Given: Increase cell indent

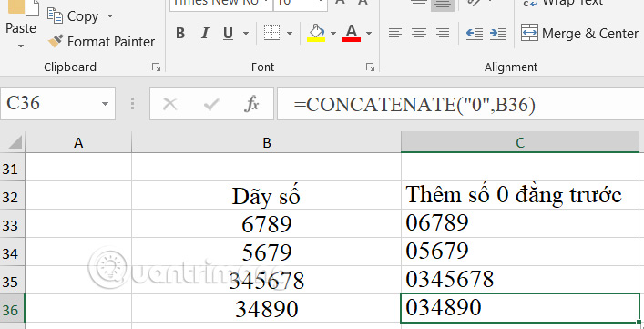Looking at the screenshot, I should click(x=498, y=33).
